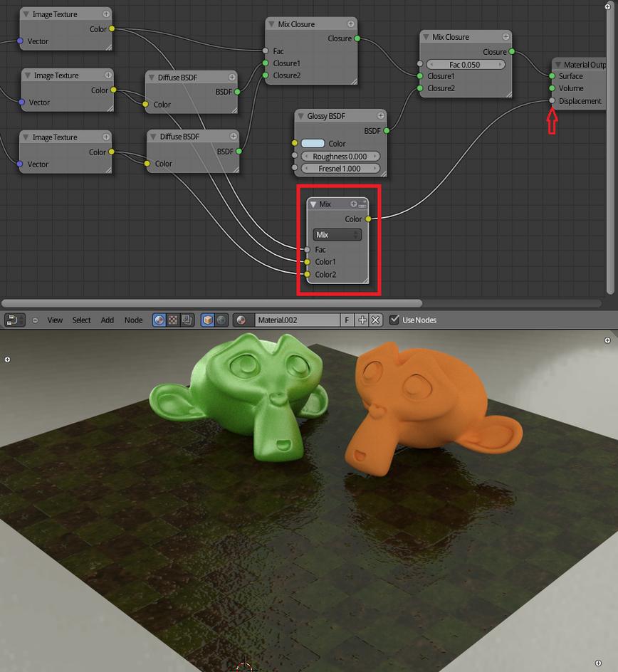Image resolution: width=618 pixels, height=672 pixels.
Task: Click the Glossy BSDF output socket
Action: click(x=387, y=130)
